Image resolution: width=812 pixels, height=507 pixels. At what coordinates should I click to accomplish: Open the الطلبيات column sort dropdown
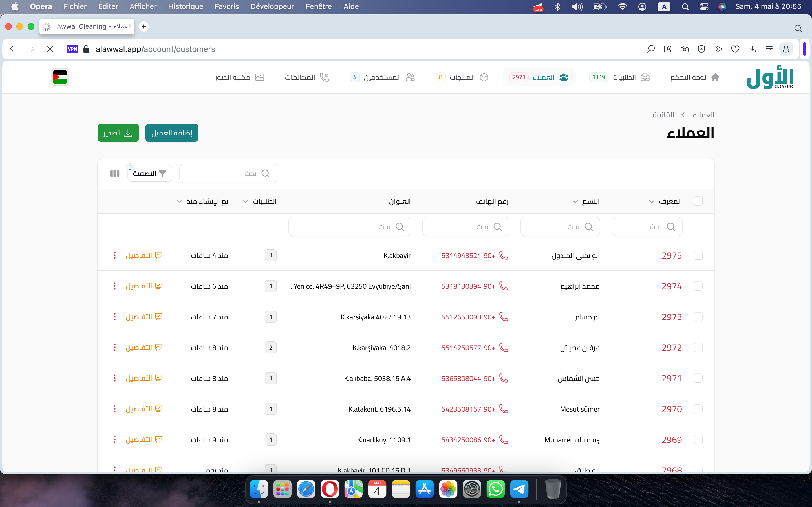246,201
